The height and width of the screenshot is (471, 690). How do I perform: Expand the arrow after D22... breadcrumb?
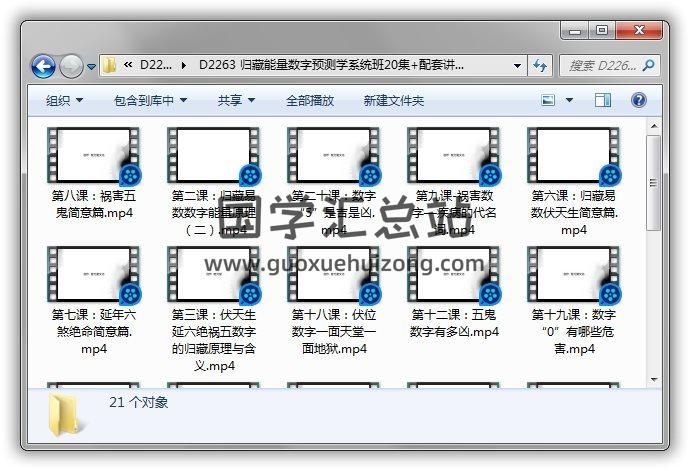pos(184,66)
